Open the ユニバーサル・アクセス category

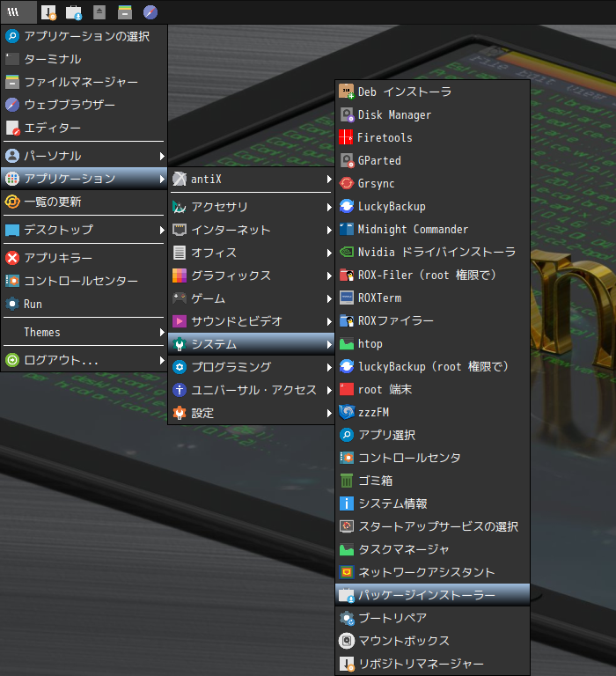[x=251, y=390]
